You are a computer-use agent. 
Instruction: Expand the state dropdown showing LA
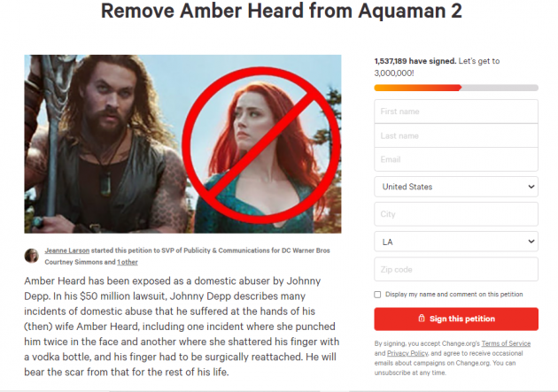456,242
